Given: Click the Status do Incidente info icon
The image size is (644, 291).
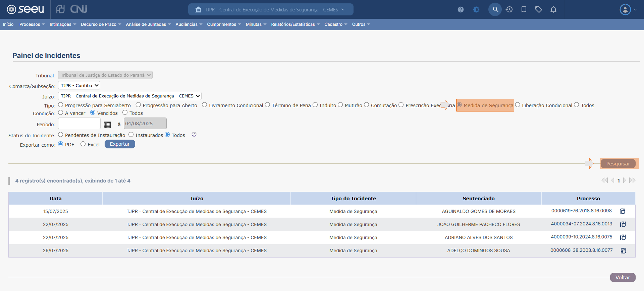Looking at the screenshot, I should coord(194,134).
